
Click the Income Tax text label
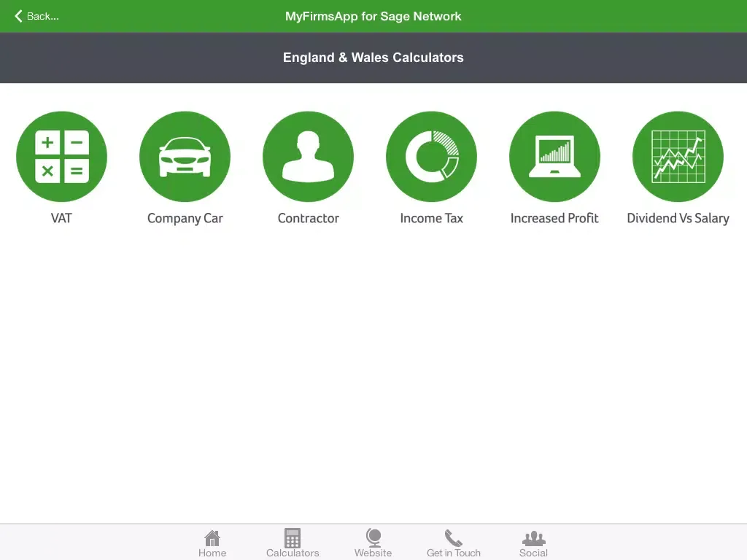tap(432, 218)
